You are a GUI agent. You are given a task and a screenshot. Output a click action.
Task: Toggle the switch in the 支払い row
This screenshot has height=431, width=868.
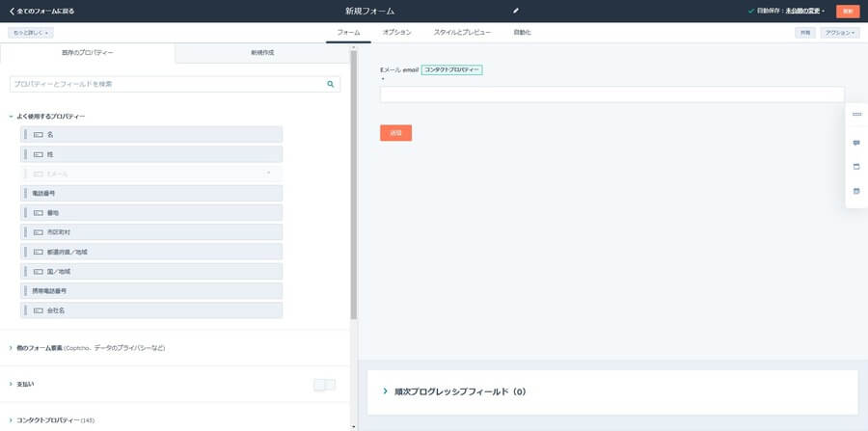(324, 385)
